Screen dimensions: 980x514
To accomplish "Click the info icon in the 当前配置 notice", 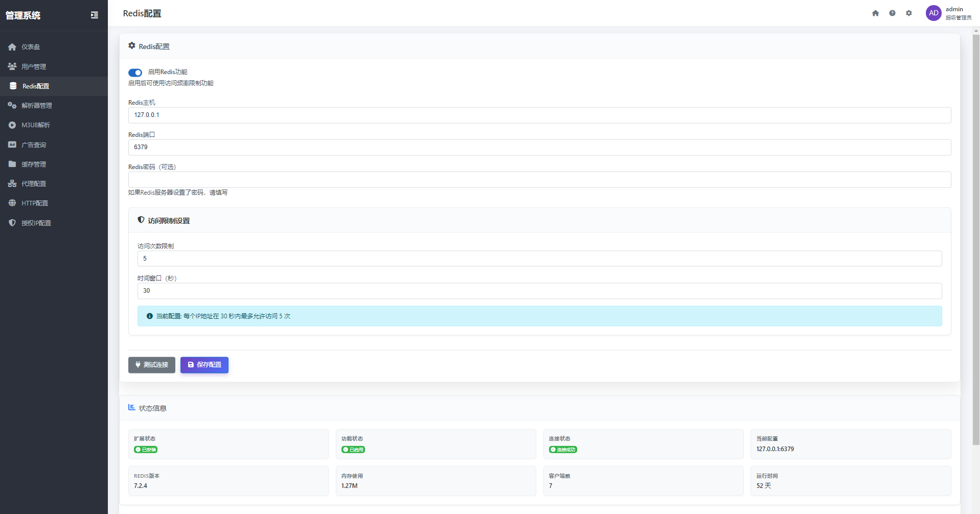I will [150, 316].
